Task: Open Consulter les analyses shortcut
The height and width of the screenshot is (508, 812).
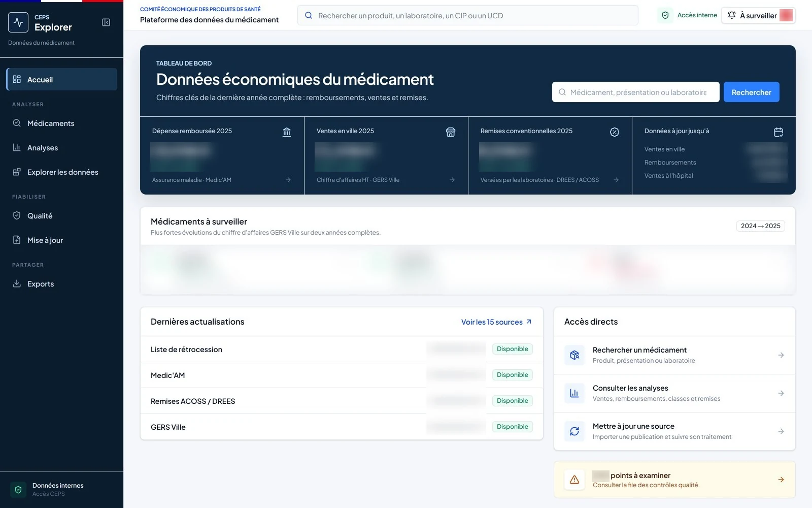Action: pyautogui.click(x=674, y=393)
